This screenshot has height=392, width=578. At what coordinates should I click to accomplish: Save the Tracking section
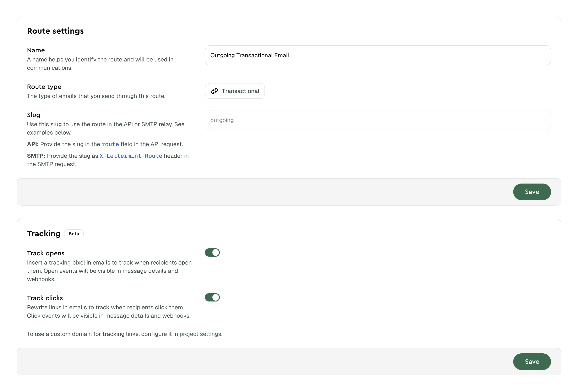pyautogui.click(x=532, y=361)
